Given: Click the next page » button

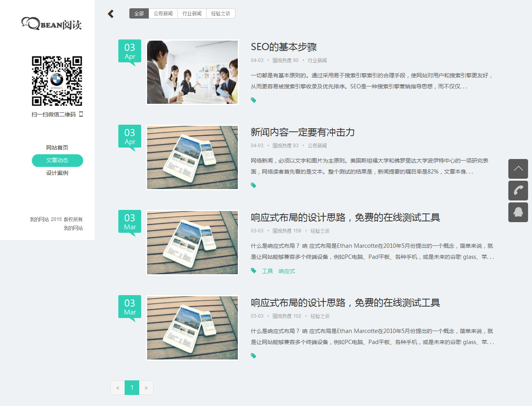Looking at the screenshot, I should pyautogui.click(x=146, y=388).
